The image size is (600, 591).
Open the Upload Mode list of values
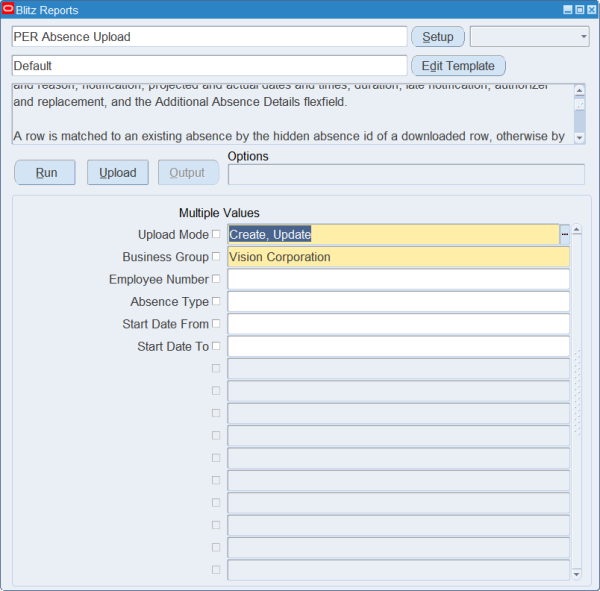pyautogui.click(x=564, y=234)
